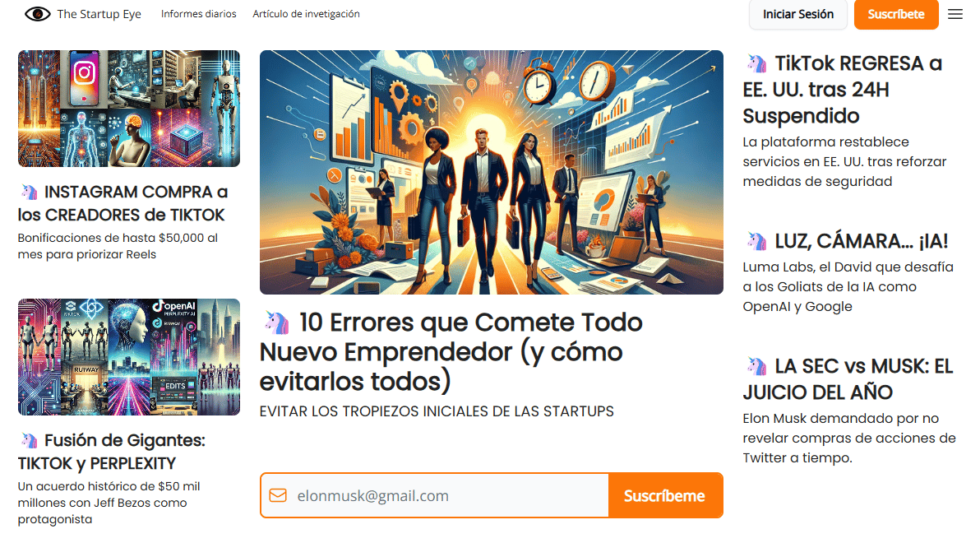Open the 10 Errores que Comete article title
Viewport: 980px width, 543px height.
451,351
